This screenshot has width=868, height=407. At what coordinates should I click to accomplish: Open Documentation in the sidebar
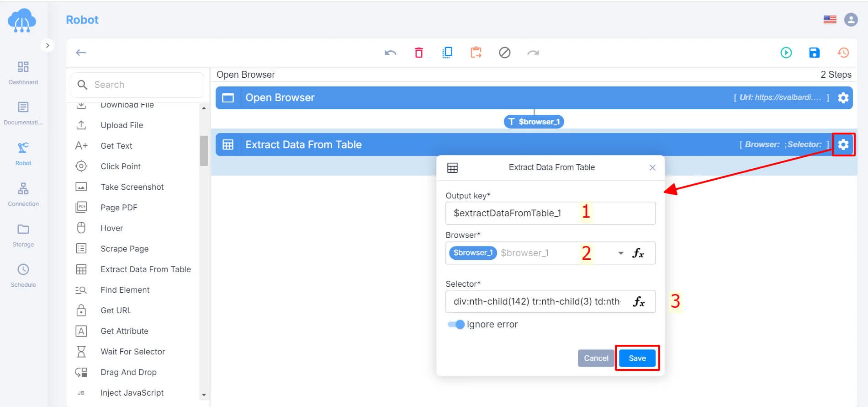[23, 113]
